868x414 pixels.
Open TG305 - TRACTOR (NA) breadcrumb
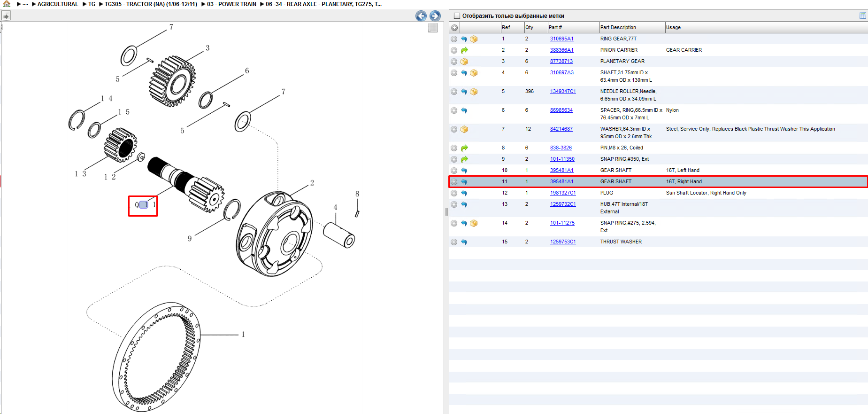[x=151, y=4]
